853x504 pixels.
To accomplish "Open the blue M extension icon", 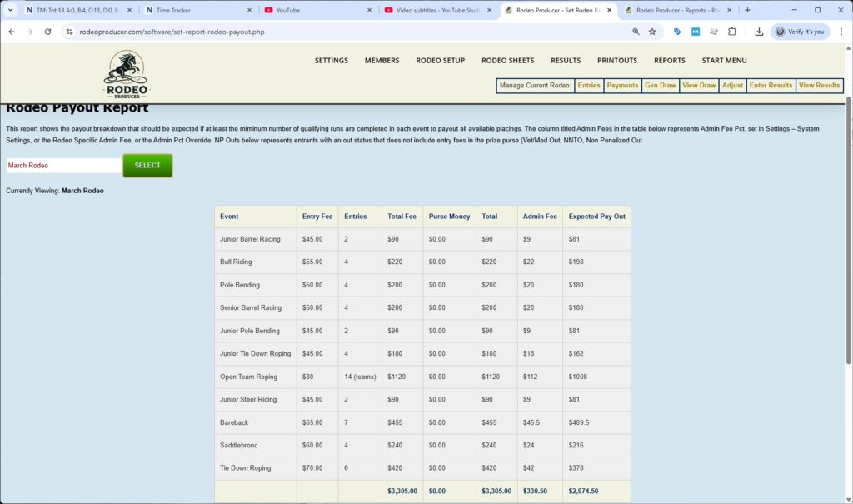I will click(x=694, y=32).
